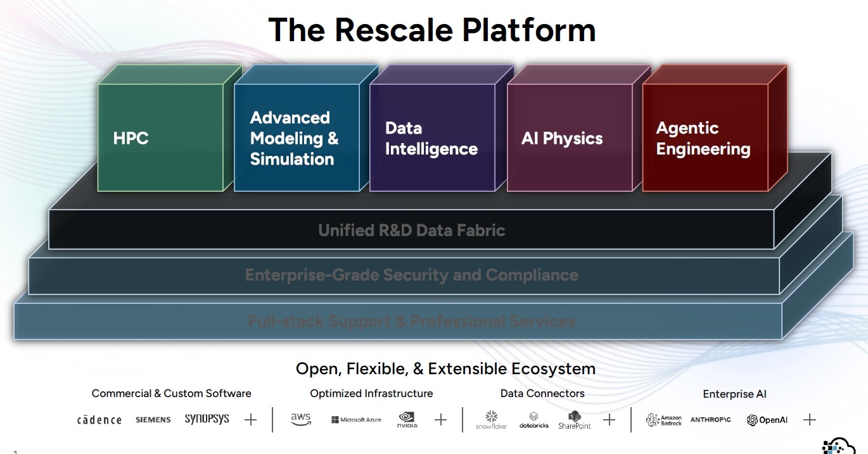Select the Amazon Bedrock logo

[x=663, y=420]
